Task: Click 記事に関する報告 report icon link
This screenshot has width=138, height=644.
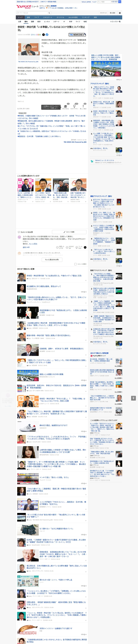Action: coord(24,109)
